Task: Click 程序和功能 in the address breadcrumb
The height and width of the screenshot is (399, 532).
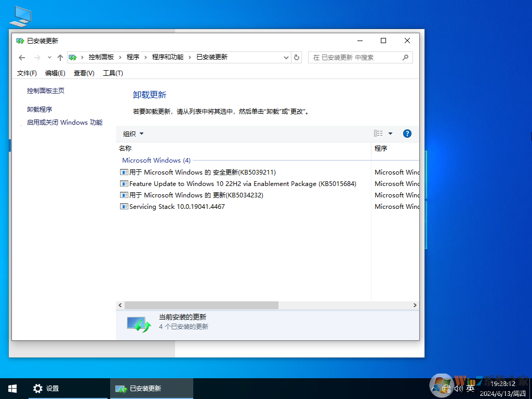Action: (x=168, y=57)
